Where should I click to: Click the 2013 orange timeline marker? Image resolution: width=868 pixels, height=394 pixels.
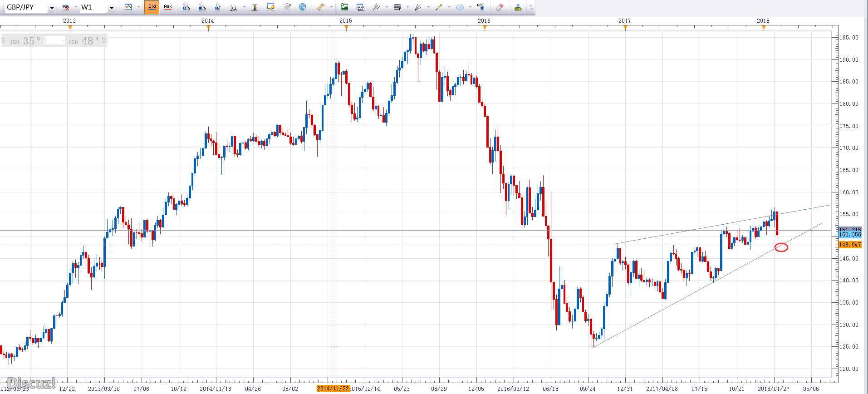[x=70, y=28]
